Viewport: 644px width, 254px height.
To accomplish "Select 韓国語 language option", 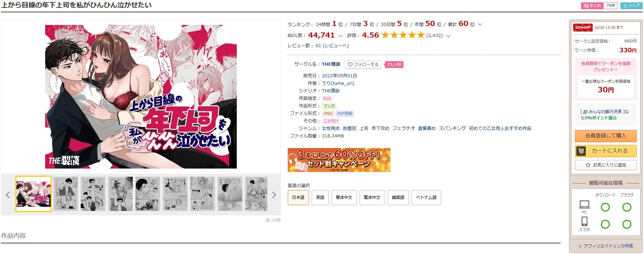I will (x=398, y=198).
